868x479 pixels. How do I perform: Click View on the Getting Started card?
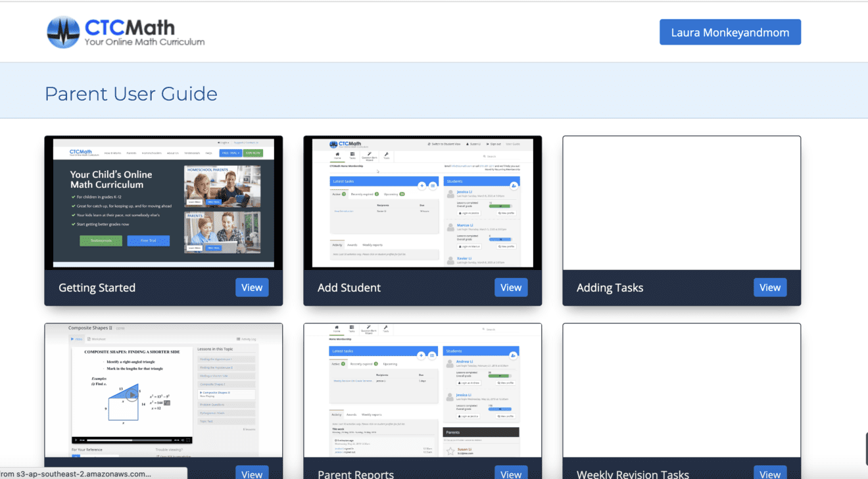click(x=252, y=288)
